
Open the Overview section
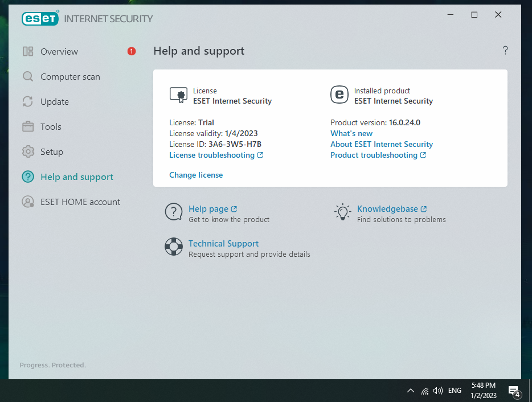coord(59,52)
